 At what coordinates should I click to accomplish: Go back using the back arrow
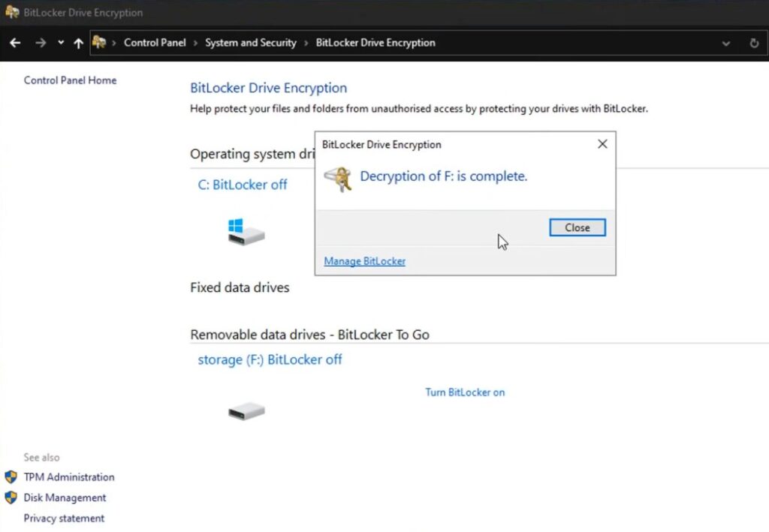pyautogui.click(x=15, y=43)
